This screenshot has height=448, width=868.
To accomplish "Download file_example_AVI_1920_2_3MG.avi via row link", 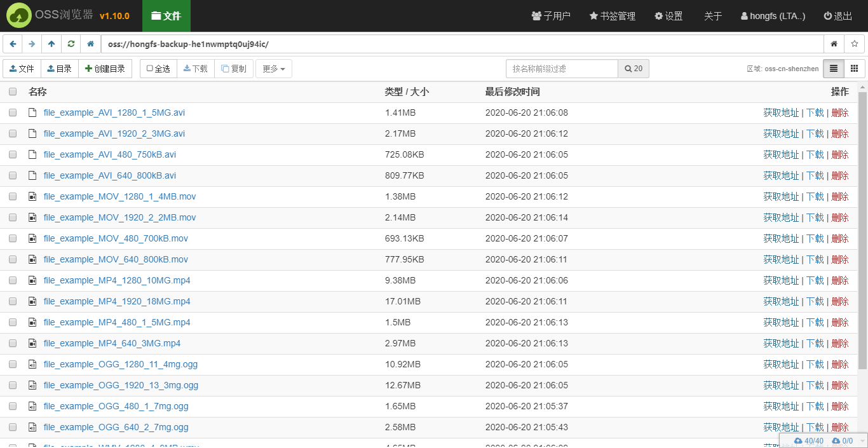I will (815, 133).
